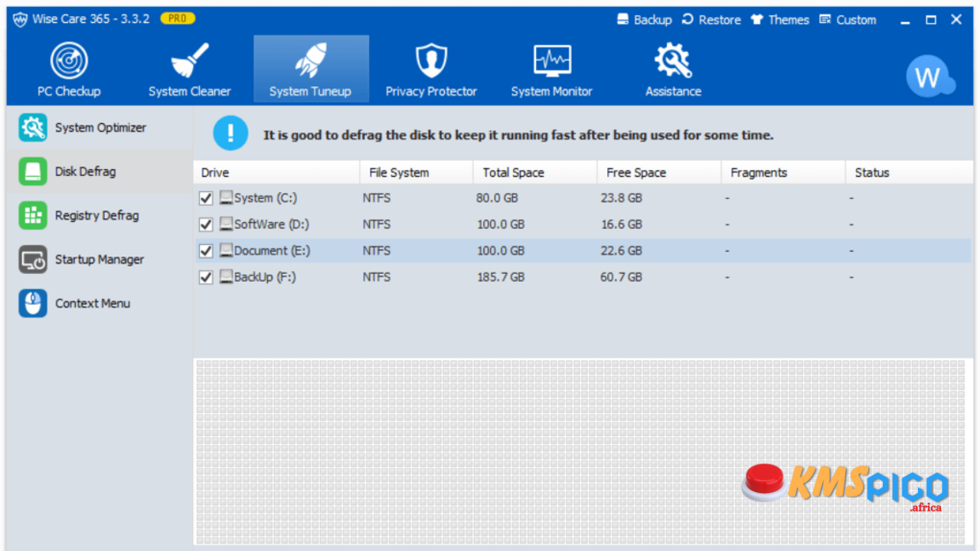This screenshot has height=551, width=980.
Task: Click Registry Defrag sidebar icon
Action: click(33, 216)
